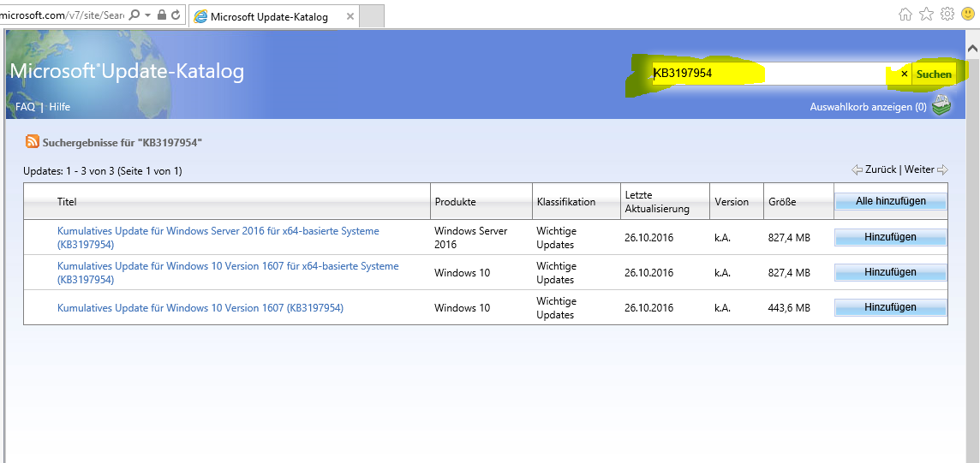Sort by Klassifikation column header

pos(565,202)
